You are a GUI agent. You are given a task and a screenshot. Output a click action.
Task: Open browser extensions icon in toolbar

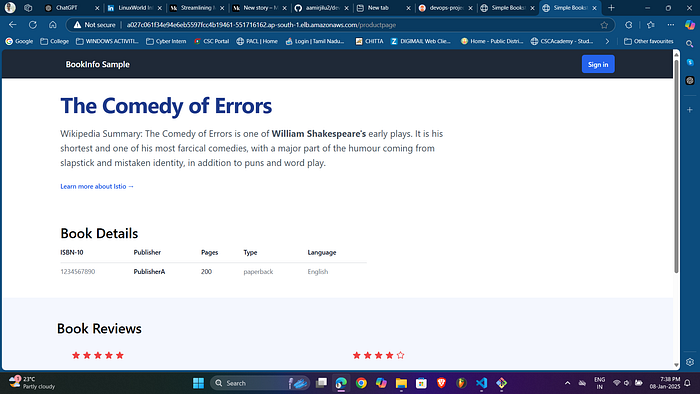click(x=629, y=25)
